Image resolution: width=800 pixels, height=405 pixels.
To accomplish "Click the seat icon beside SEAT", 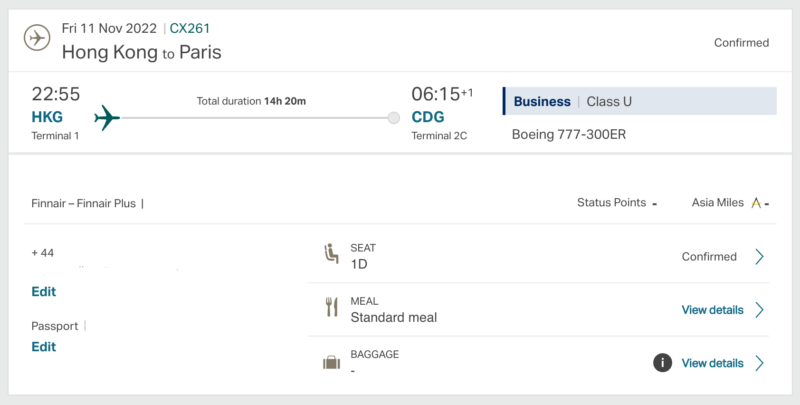I will click(332, 254).
